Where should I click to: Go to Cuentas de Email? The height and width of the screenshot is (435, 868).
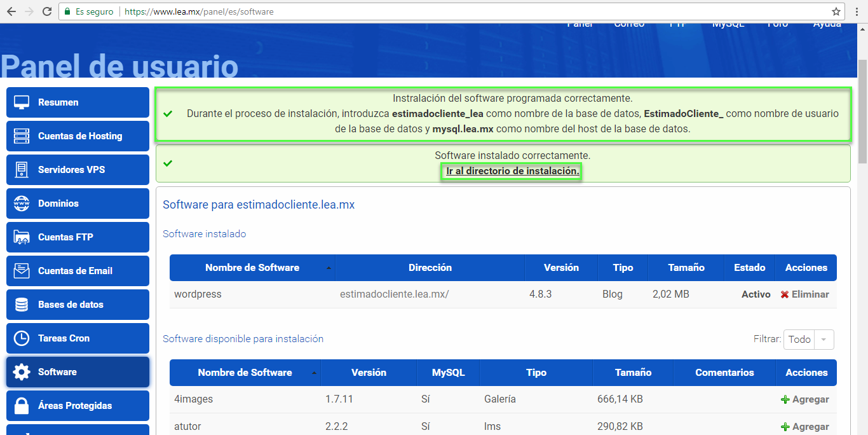click(x=78, y=271)
